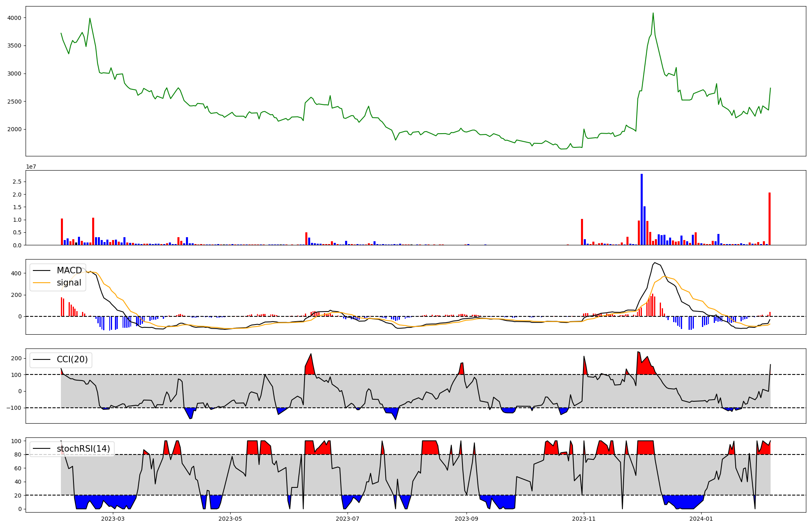Image resolution: width=812 pixels, height=528 pixels.
Task: Click the 2000 price axis label
Action: tap(14, 130)
